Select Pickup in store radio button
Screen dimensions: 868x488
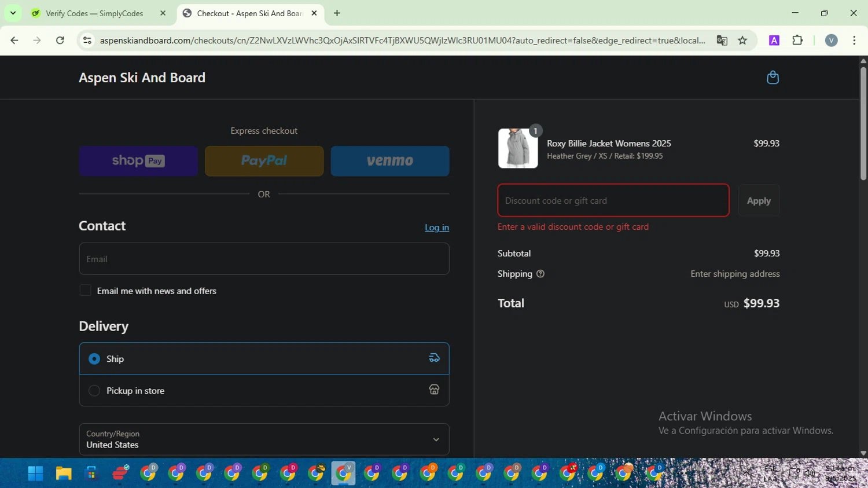point(94,391)
